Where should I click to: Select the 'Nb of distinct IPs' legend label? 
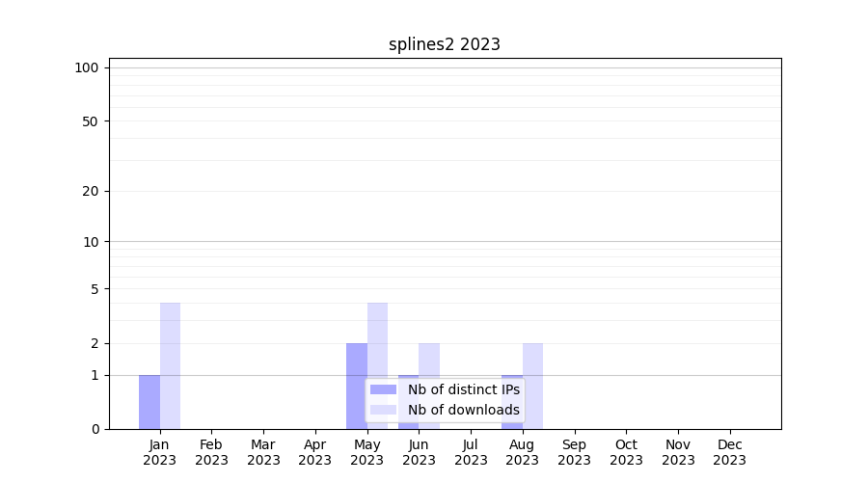coord(463,389)
